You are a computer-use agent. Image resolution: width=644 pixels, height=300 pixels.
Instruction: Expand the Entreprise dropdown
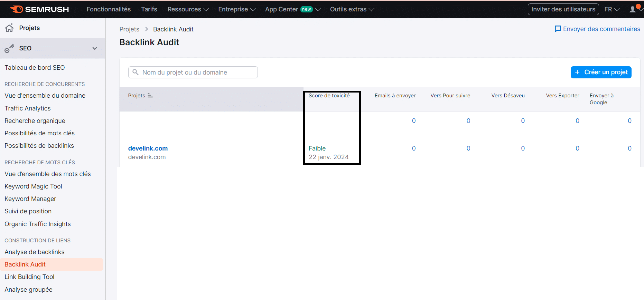coord(237,9)
